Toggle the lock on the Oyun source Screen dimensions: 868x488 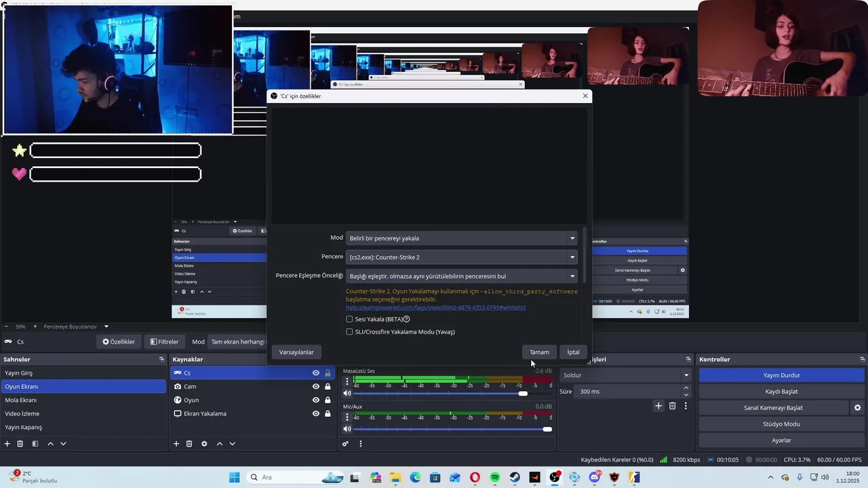click(328, 400)
